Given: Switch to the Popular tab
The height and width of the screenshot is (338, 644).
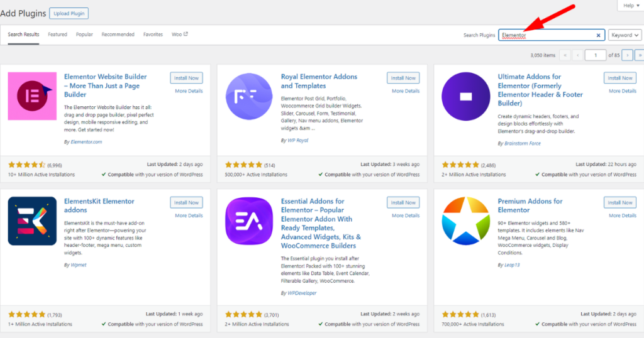Looking at the screenshot, I should (x=84, y=35).
